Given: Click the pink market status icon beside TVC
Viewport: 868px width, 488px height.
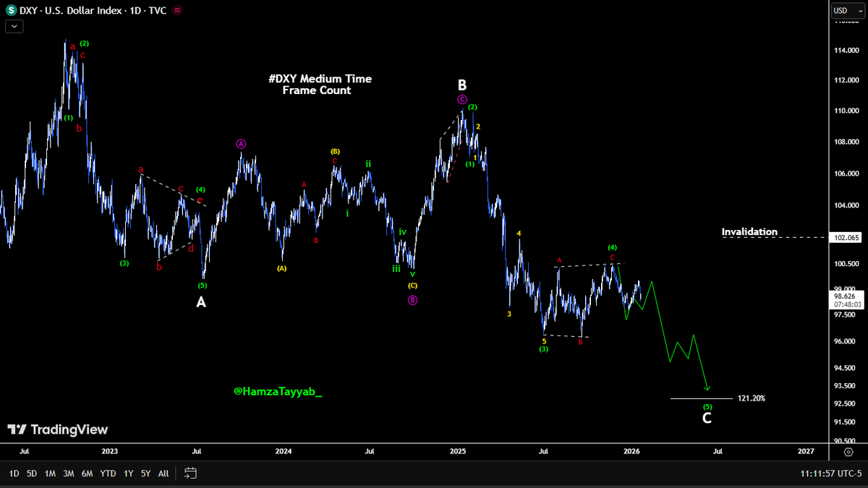Looking at the screenshot, I should pyautogui.click(x=176, y=10).
